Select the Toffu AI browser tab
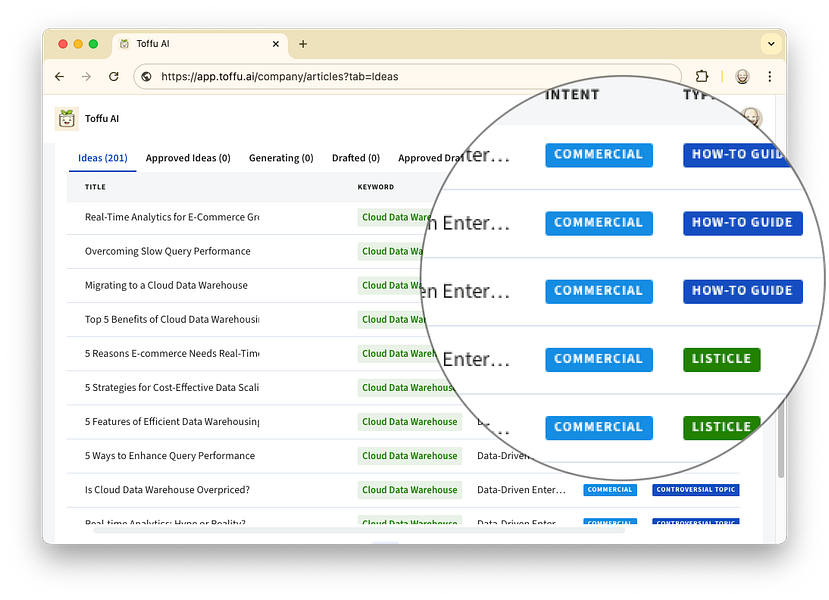Screen dimensions: 829x600 (200, 44)
